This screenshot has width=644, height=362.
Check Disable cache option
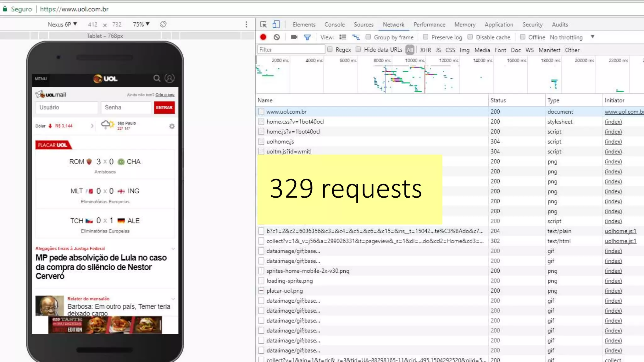[x=470, y=37]
